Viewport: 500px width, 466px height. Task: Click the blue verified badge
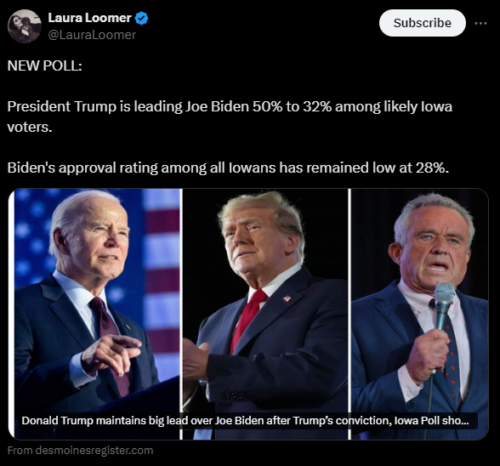[141, 18]
